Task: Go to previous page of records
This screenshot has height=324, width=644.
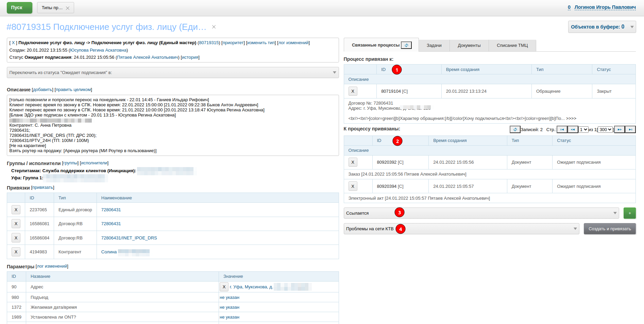Action: [573, 129]
